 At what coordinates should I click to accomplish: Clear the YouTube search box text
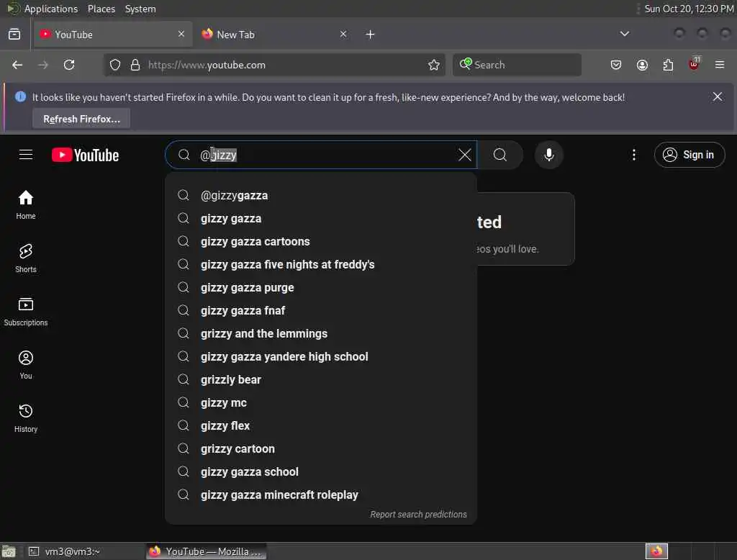click(x=464, y=155)
